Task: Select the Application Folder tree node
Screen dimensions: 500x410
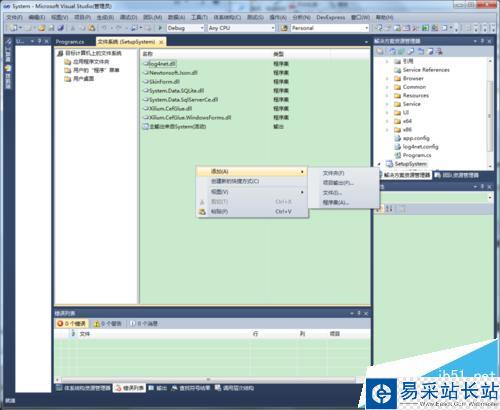Action: (87, 62)
